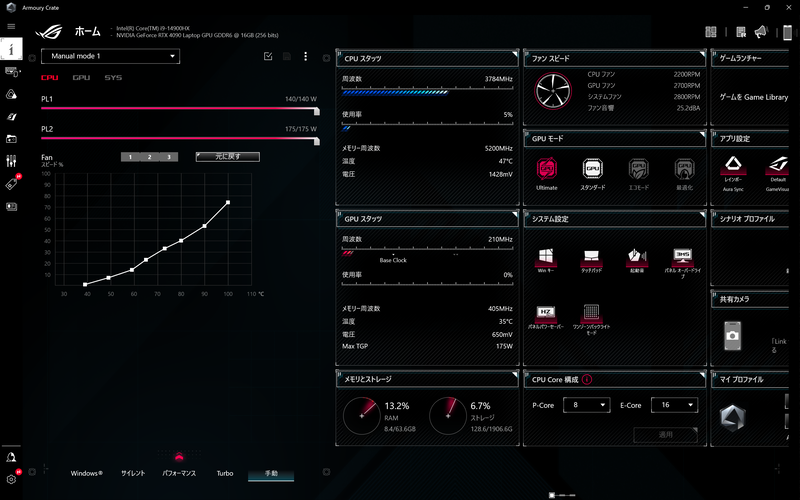
Task: Open the system report icon in header
Action: coord(741,32)
